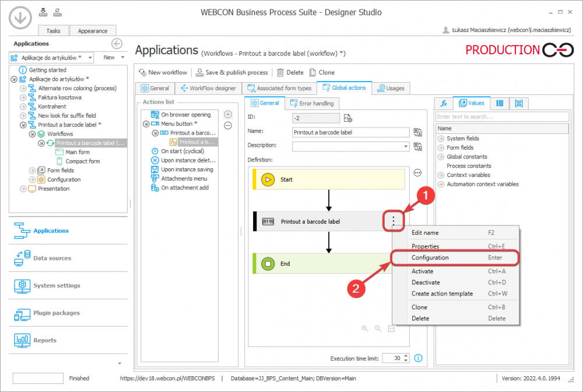Click the Name field translation icon
This screenshot has width=583, height=392.
[417, 132]
